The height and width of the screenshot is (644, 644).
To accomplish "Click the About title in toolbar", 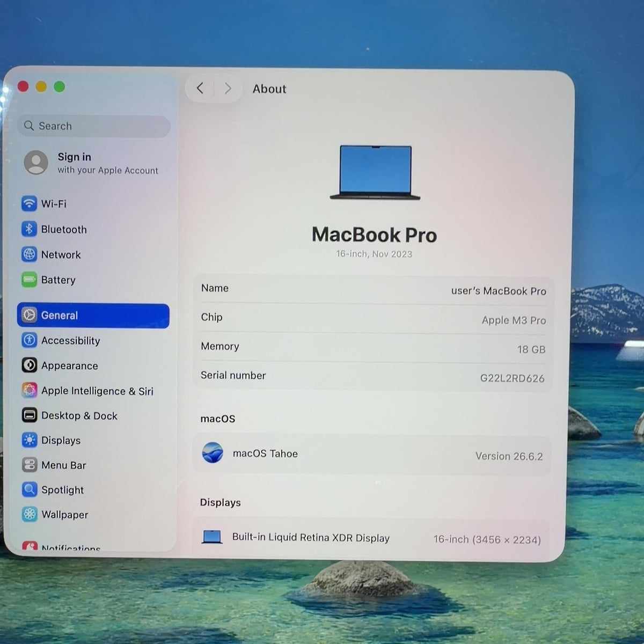I will click(269, 89).
